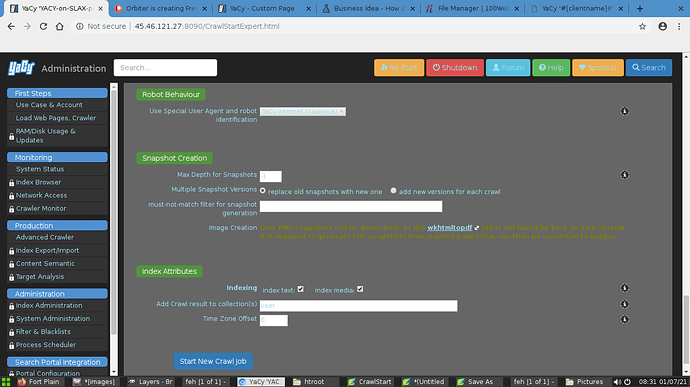Click the YaCy logo icon
Viewport: 690px width, 387px height.
21,68
